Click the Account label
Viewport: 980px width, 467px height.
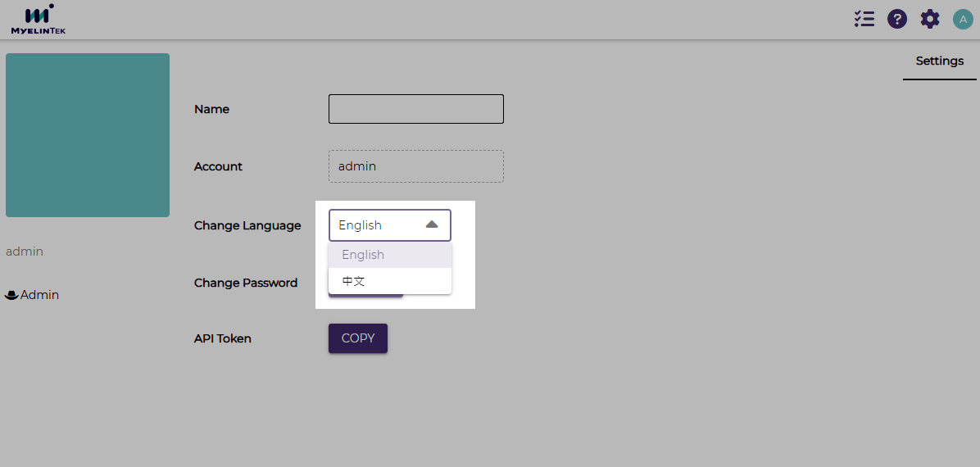[218, 167]
